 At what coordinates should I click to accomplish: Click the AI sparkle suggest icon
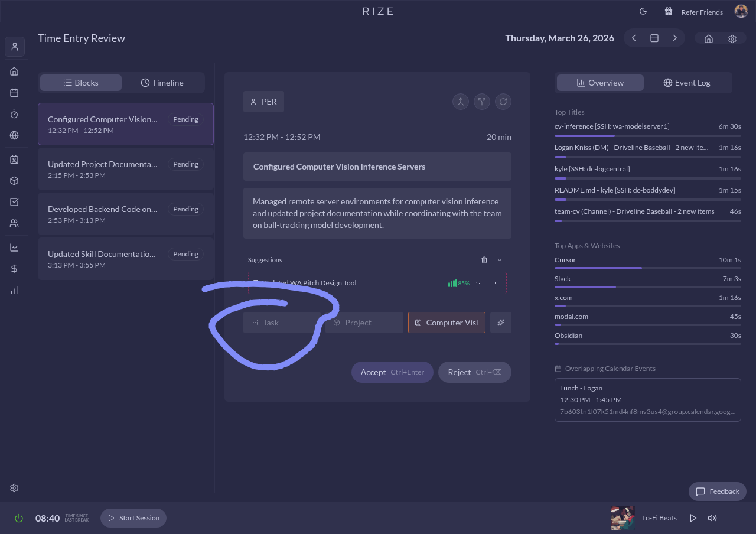point(501,323)
